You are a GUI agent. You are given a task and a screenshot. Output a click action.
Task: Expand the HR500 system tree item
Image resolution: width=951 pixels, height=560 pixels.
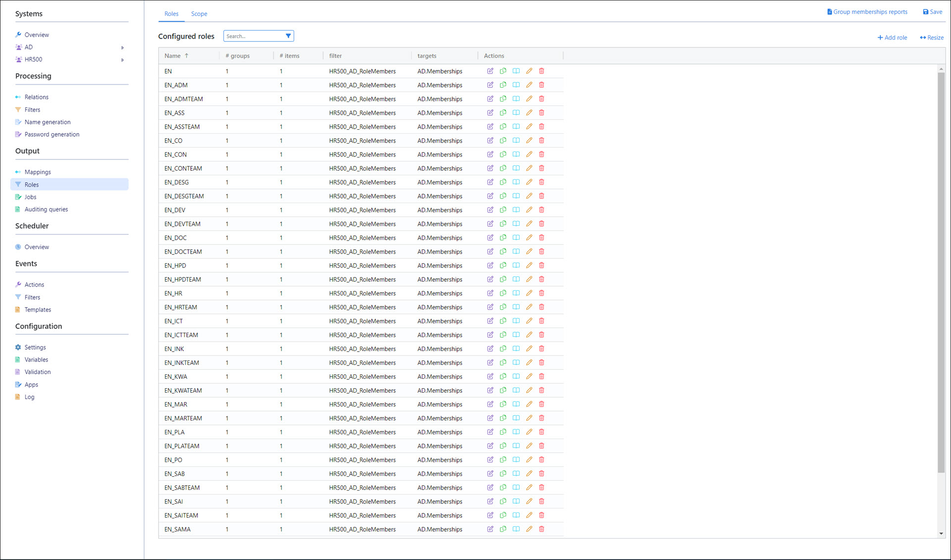(122, 60)
